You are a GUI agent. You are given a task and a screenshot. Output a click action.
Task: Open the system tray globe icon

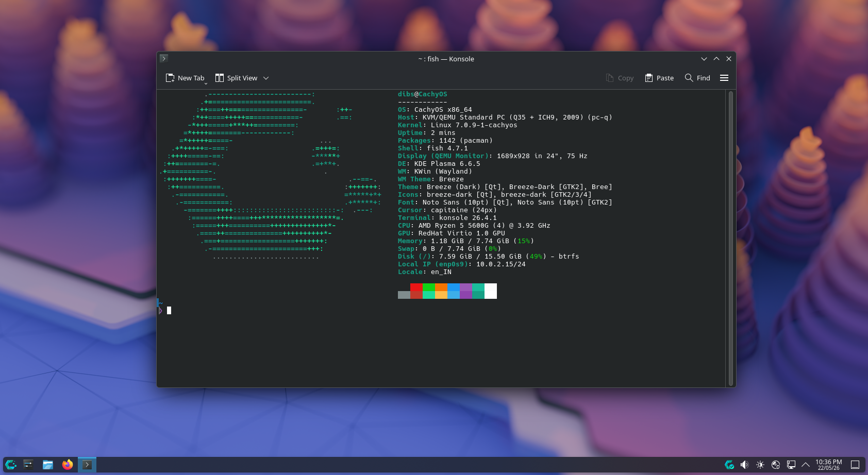tap(776, 465)
